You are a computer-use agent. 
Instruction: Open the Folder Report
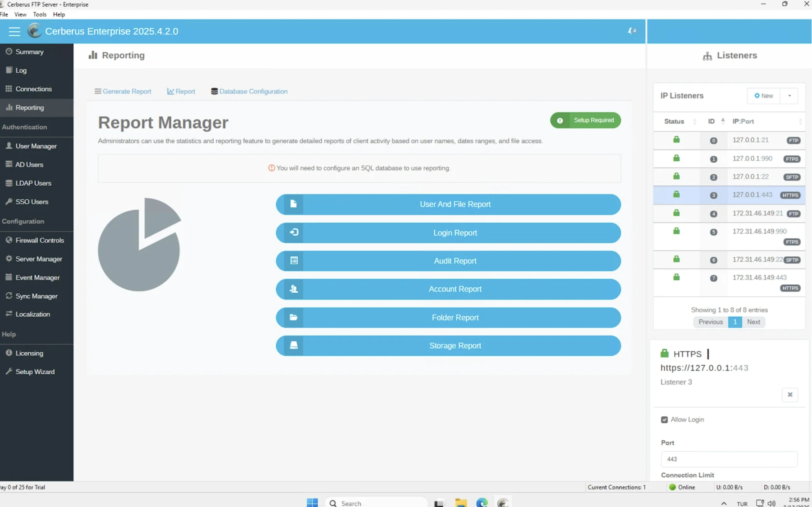point(448,318)
